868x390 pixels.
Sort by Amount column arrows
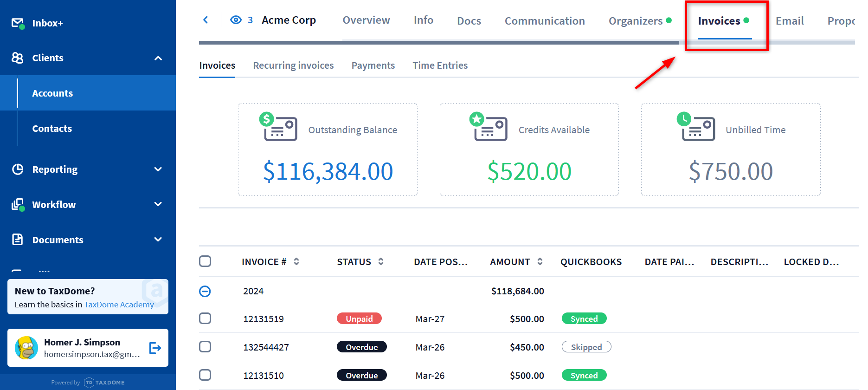pos(540,262)
